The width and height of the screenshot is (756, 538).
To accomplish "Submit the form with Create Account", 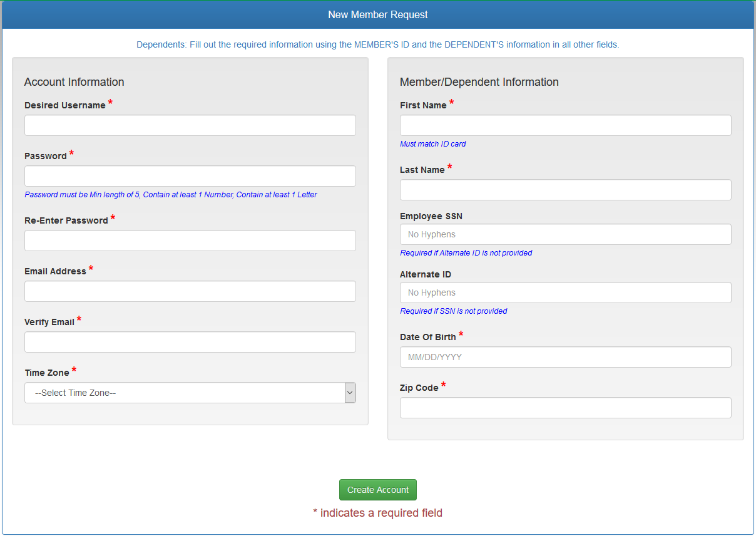I will (378, 490).
